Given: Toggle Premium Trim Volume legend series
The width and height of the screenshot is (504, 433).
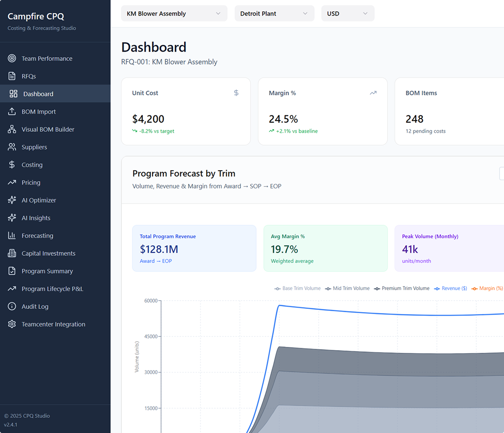Looking at the screenshot, I should 401,288.
